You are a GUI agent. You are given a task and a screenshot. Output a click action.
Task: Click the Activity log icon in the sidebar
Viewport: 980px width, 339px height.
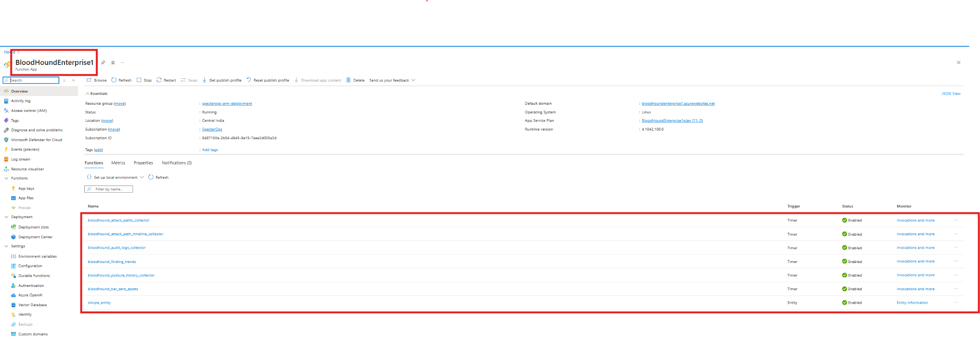(x=6, y=101)
